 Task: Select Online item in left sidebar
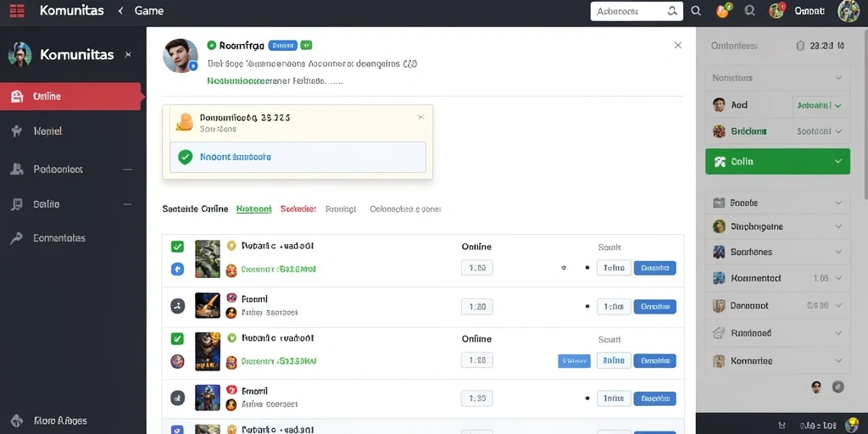click(x=71, y=97)
